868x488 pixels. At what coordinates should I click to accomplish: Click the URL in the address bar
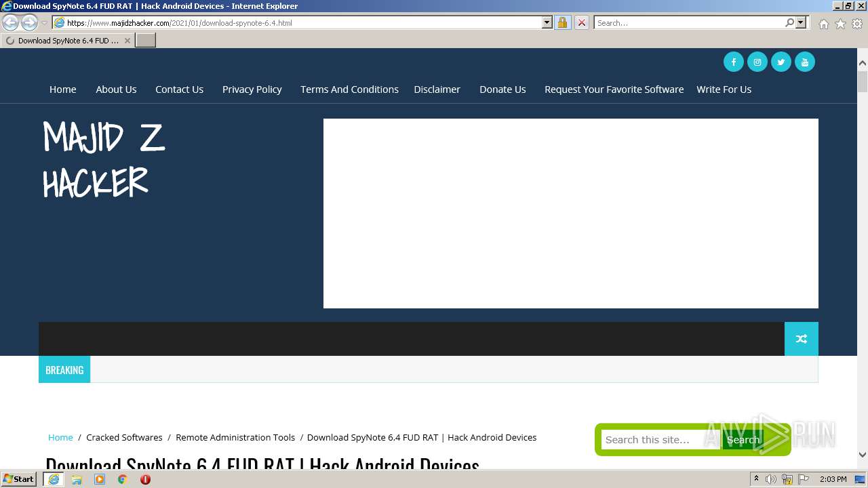(x=180, y=22)
